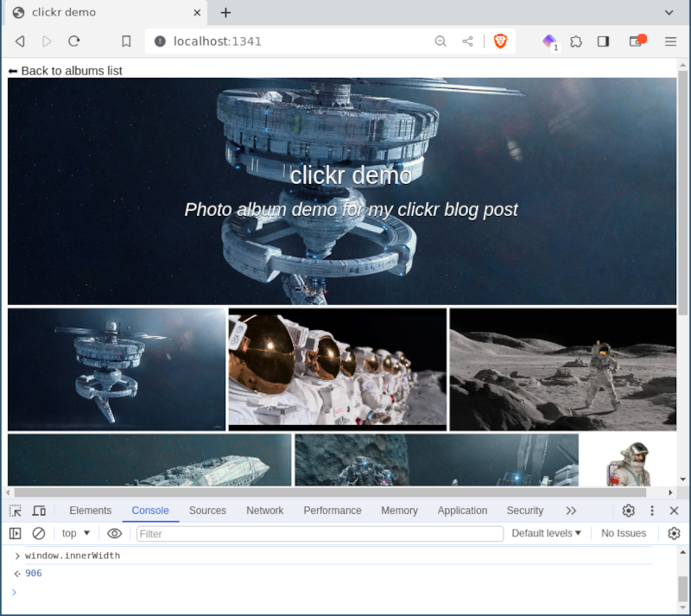Viewport: 691px width, 616px height.
Task: Reload the page with the refresh icon
Action: [x=74, y=41]
